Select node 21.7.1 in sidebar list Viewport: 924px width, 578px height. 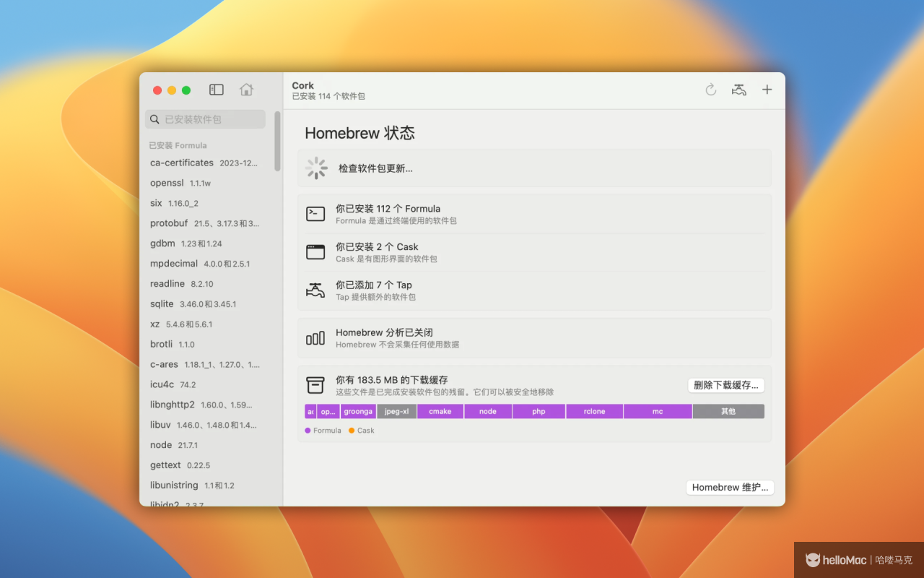(x=205, y=445)
